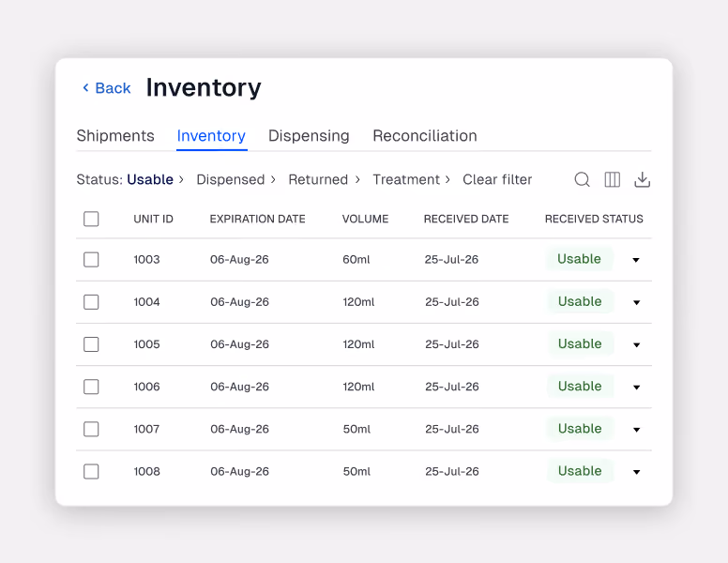Click expiration date 06-Aug-26 for unit 1006
728x563 pixels.
(239, 387)
